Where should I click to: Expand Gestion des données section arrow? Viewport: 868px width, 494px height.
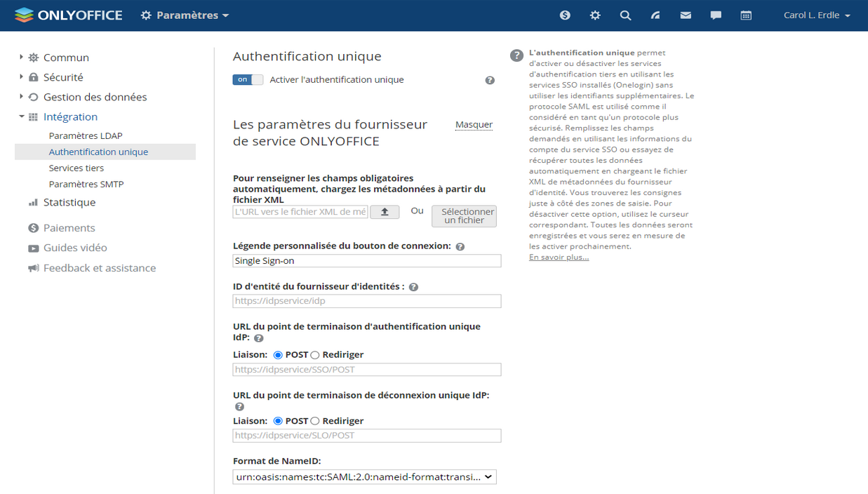[21, 97]
